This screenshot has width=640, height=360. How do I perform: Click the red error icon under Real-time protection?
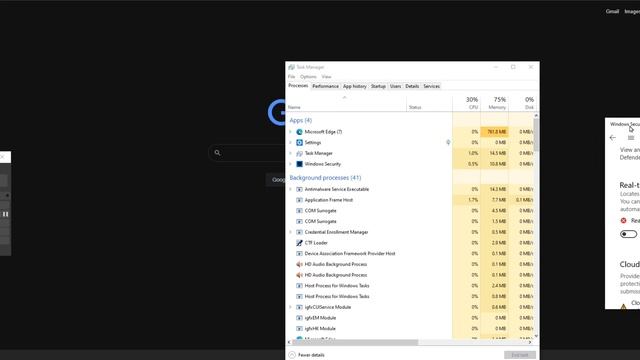(x=623, y=220)
